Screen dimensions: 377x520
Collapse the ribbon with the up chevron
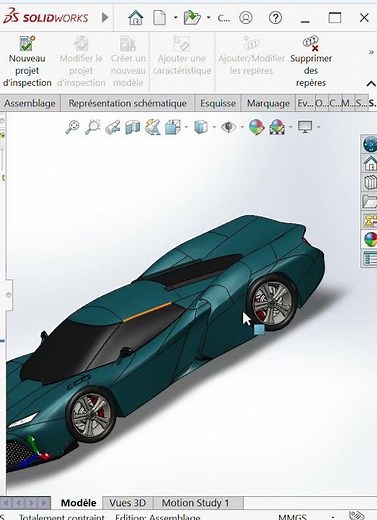coord(371,83)
